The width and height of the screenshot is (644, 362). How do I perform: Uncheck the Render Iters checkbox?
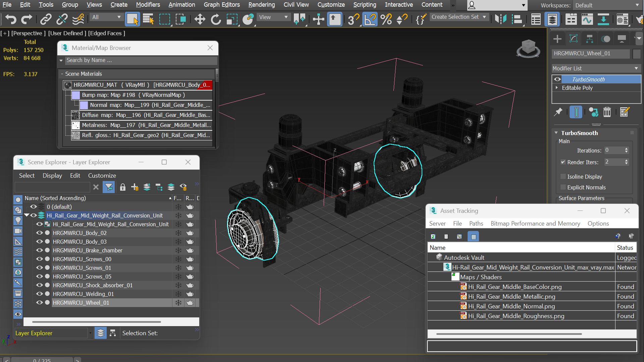click(563, 162)
